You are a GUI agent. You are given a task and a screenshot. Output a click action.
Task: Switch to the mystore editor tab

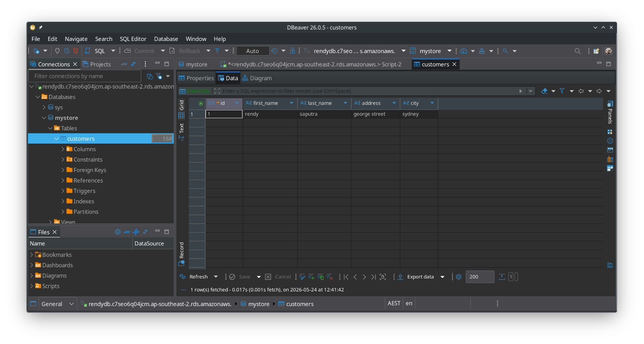193,64
